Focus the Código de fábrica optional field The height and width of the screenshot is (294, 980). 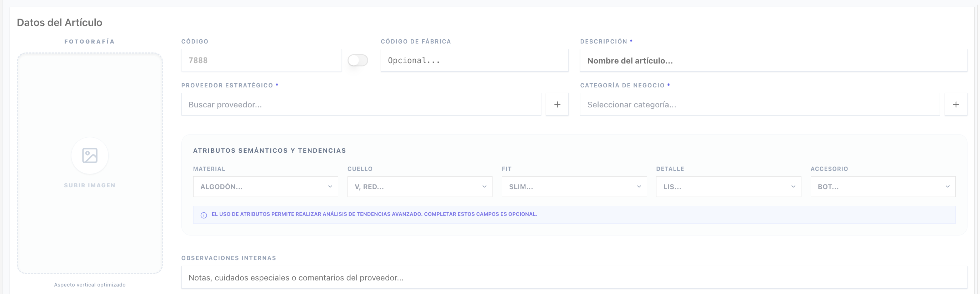(474, 60)
